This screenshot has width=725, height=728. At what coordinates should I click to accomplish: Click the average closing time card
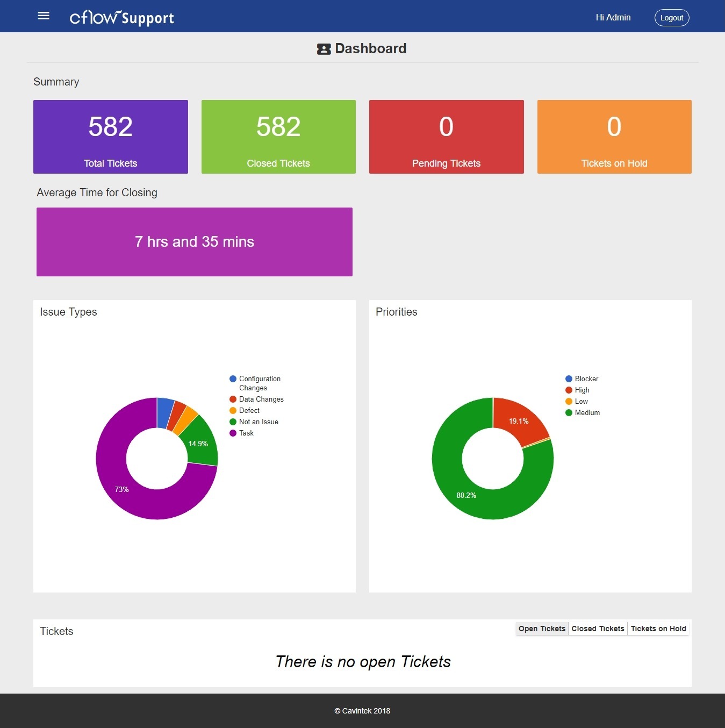click(x=195, y=242)
